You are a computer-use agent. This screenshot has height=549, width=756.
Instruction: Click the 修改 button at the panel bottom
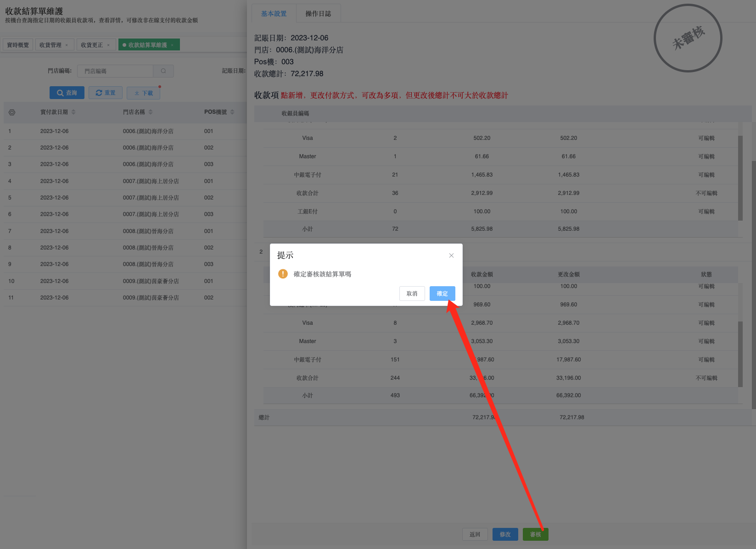point(505,534)
